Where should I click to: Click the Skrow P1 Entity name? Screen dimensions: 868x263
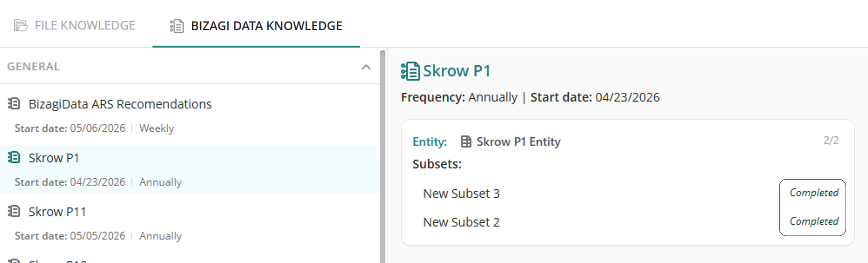click(x=518, y=142)
